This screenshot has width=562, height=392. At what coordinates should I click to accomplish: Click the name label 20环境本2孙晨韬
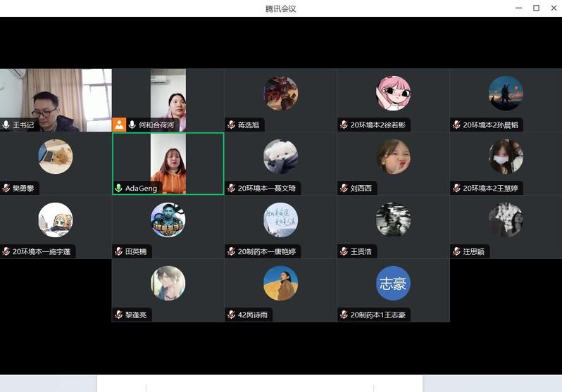(x=492, y=125)
